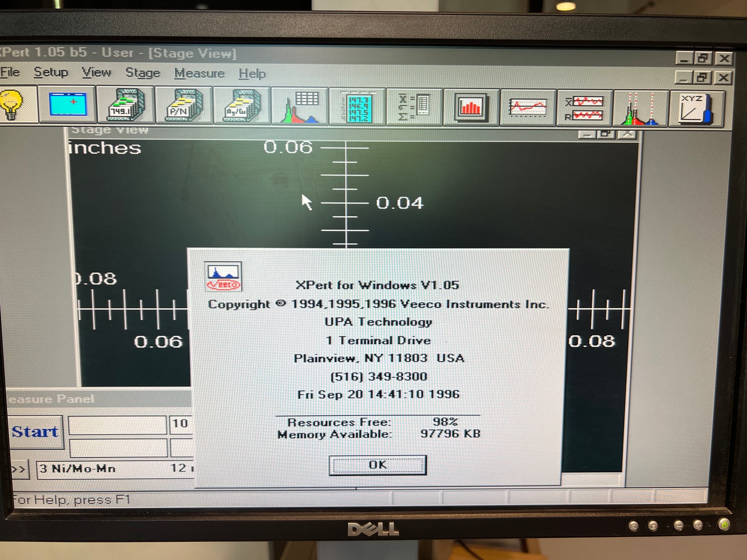
Task: Open the View menu
Action: point(96,72)
